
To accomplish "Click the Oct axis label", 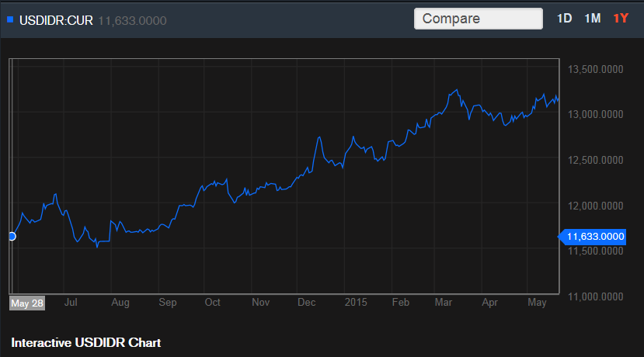I will [x=212, y=303].
